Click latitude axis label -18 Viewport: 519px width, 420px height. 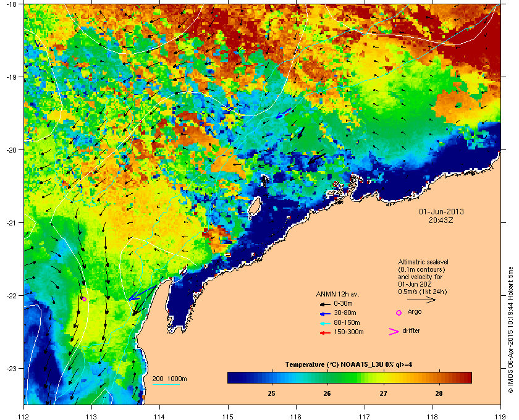[x=12, y=4]
